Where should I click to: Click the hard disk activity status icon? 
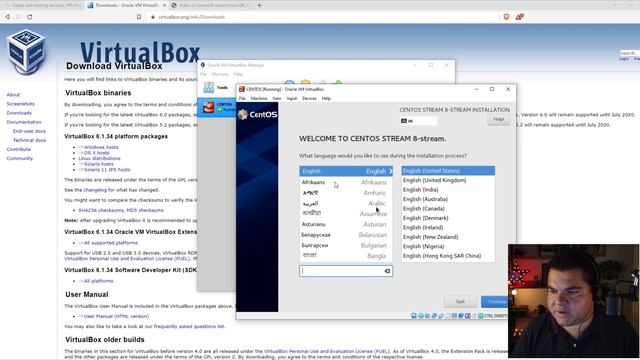pos(413,316)
